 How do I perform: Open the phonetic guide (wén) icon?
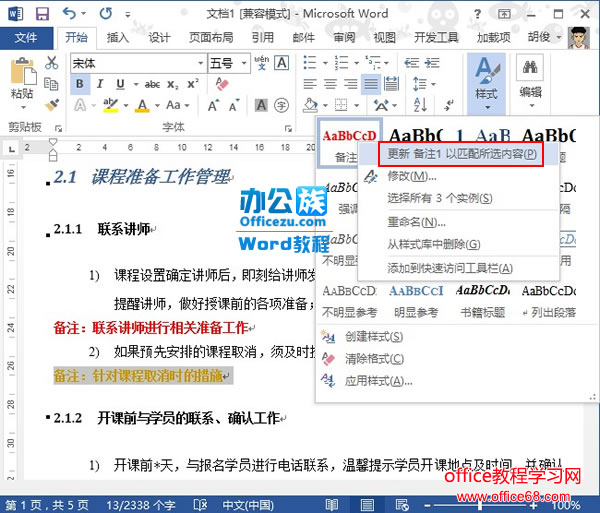click(x=262, y=63)
